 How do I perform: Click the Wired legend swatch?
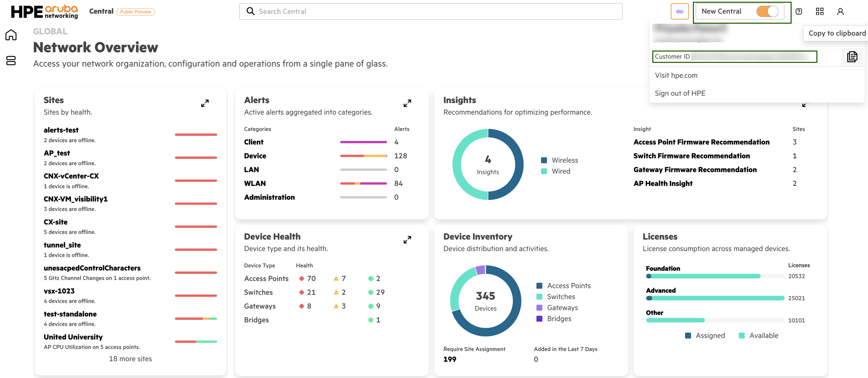(x=544, y=171)
